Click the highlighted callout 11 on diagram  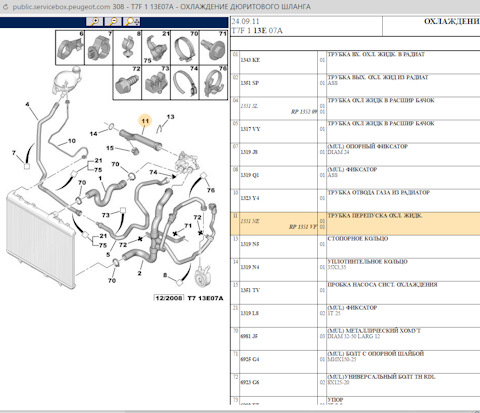(x=145, y=121)
